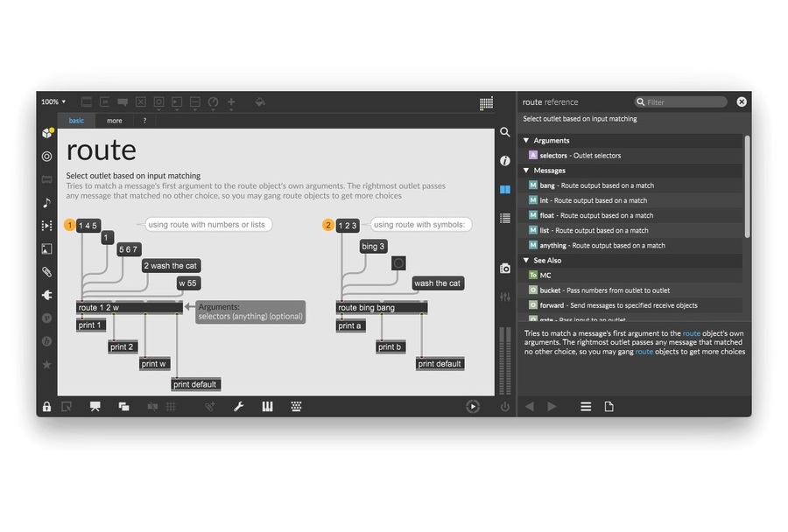The image size is (788, 532).
Task: Collapse the See Also section
Action: [x=526, y=260]
